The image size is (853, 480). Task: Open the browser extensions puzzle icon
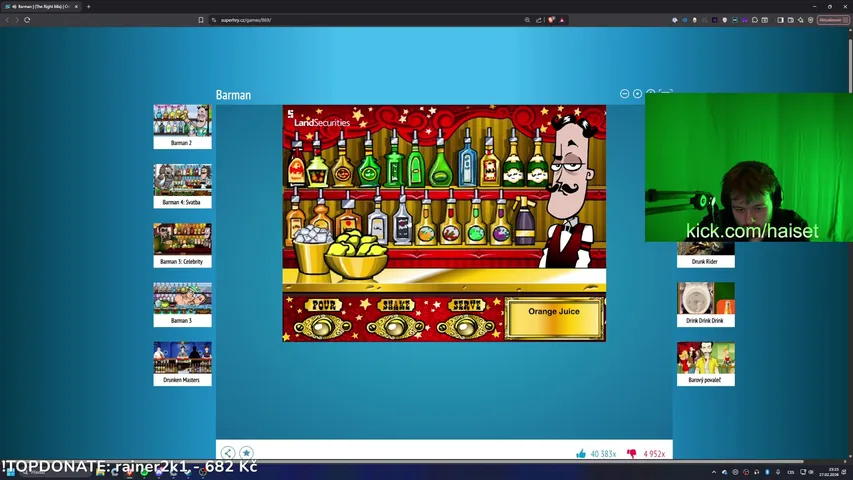pyautogui.click(x=755, y=20)
